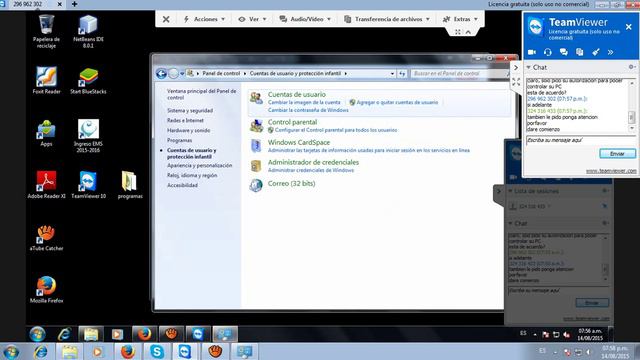Launch TeamViewer 10 desktop shortcut
This screenshot has width=640, height=360.
(x=88, y=185)
